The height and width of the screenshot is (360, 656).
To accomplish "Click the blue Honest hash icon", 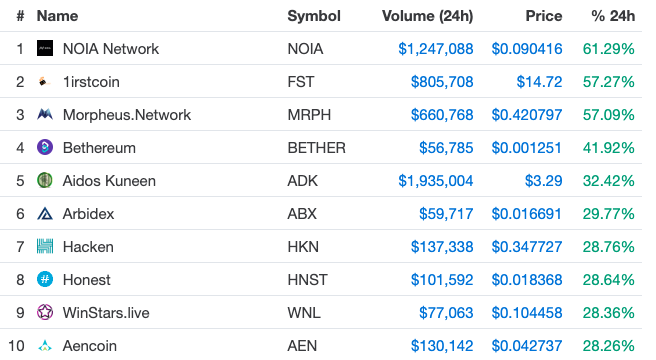I will [x=45, y=279].
